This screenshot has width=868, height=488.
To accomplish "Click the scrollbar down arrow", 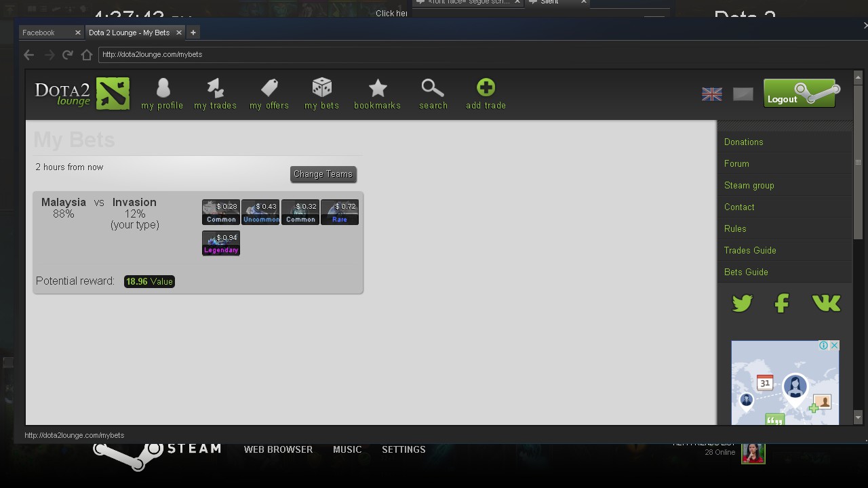I will point(858,418).
